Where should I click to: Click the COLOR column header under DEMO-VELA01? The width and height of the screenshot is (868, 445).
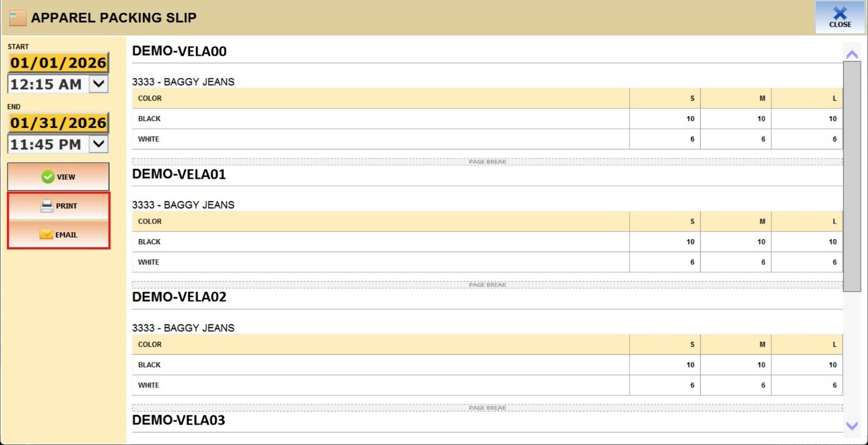pos(150,221)
